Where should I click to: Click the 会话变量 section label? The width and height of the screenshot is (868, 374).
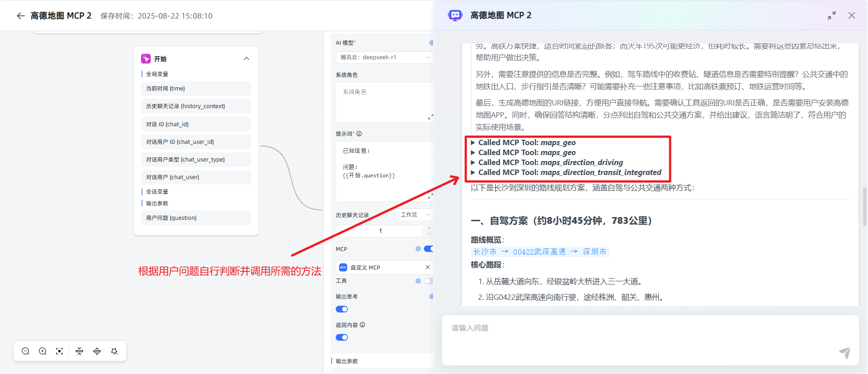pos(157,192)
